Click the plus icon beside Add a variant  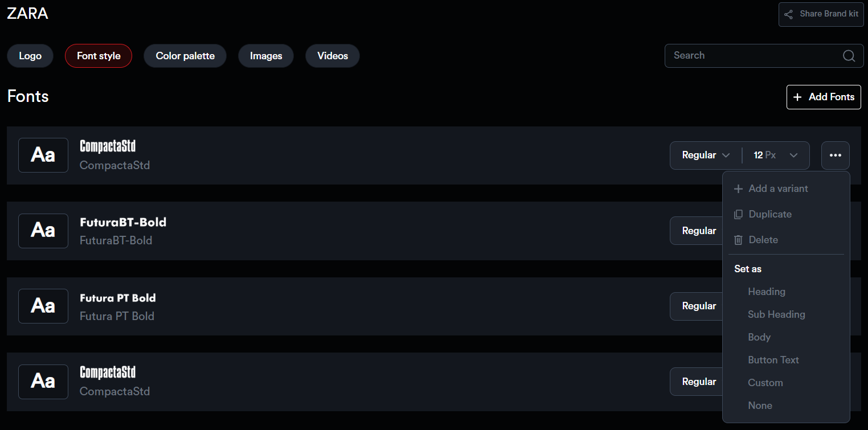[738, 189]
